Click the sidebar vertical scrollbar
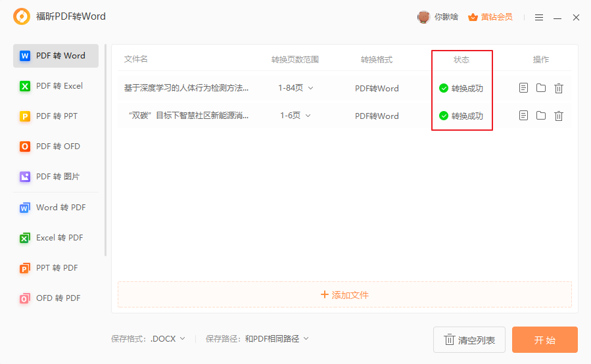 pos(105,151)
